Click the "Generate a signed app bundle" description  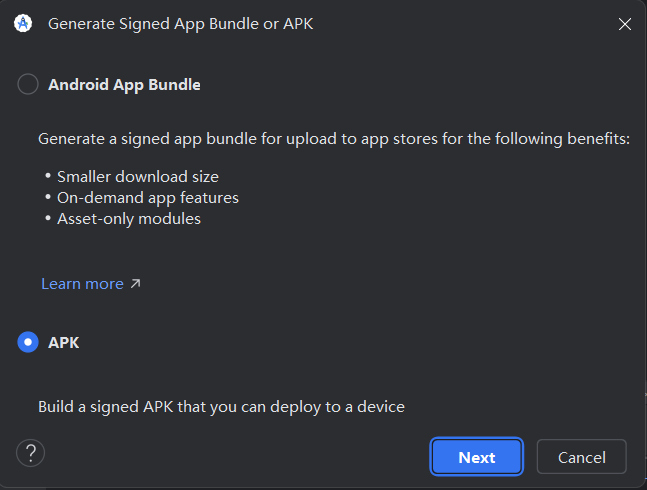[x=334, y=139]
